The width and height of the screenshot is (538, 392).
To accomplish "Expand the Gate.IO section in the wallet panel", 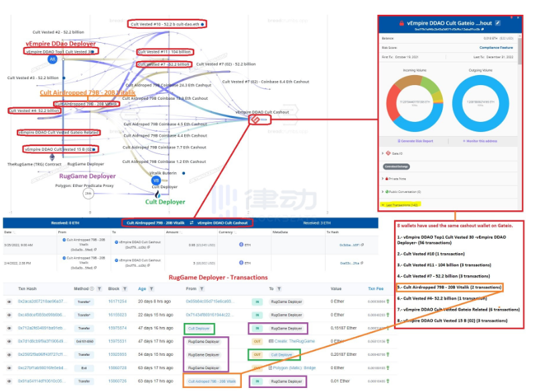I will [x=383, y=153].
